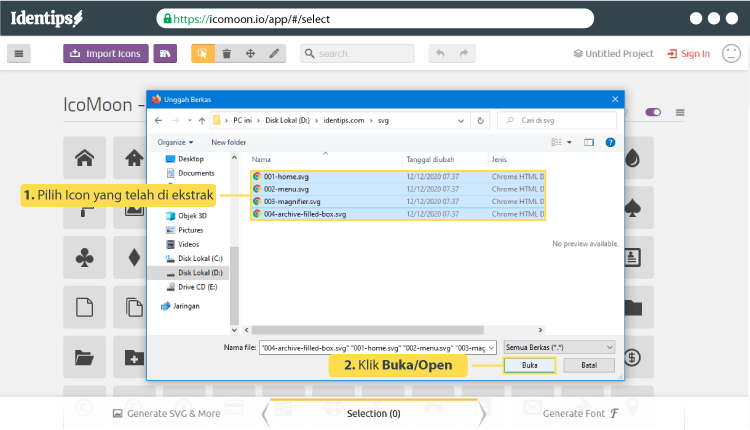The width and height of the screenshot is (750, 430).
Task: Open the Semua Berkas file type dropdown
Action: click(559, 347)
